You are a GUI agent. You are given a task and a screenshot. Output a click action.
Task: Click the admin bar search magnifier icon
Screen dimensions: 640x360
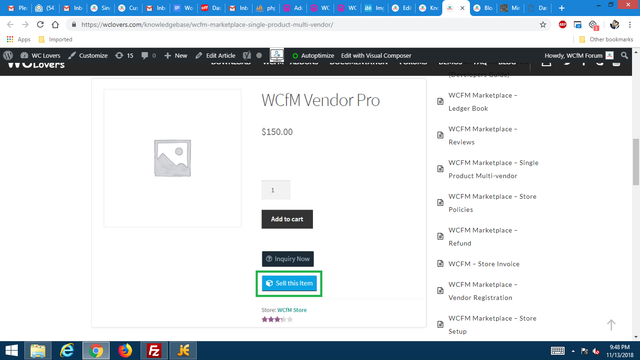click(x=624, y=56)
